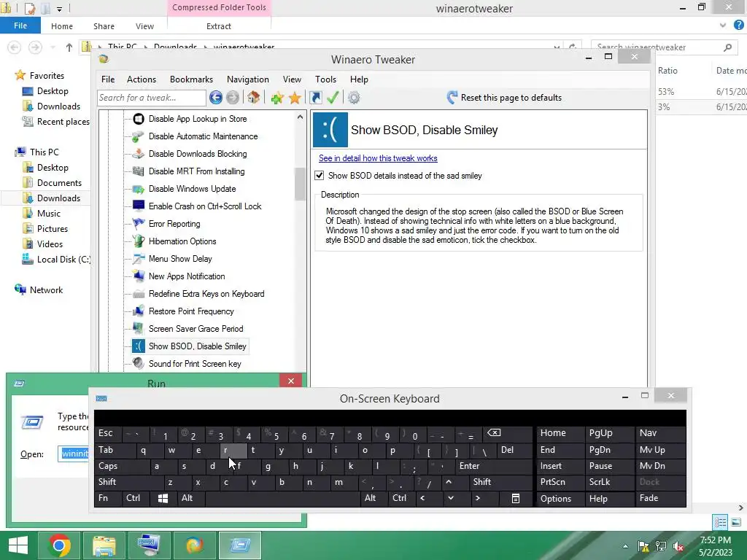This screenshot has height=560, width=747.
Task: Click the Reset this page to defaults icon
Action: pos(452,98)
